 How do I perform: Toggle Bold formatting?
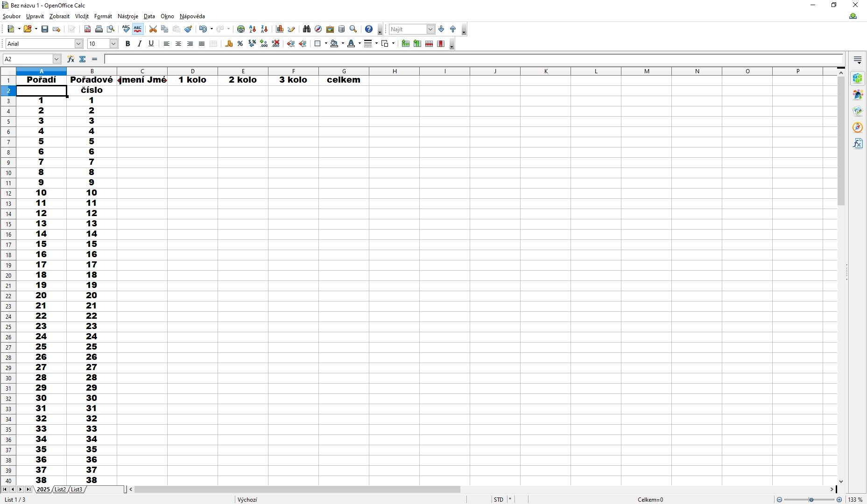[x=127, y=43]
